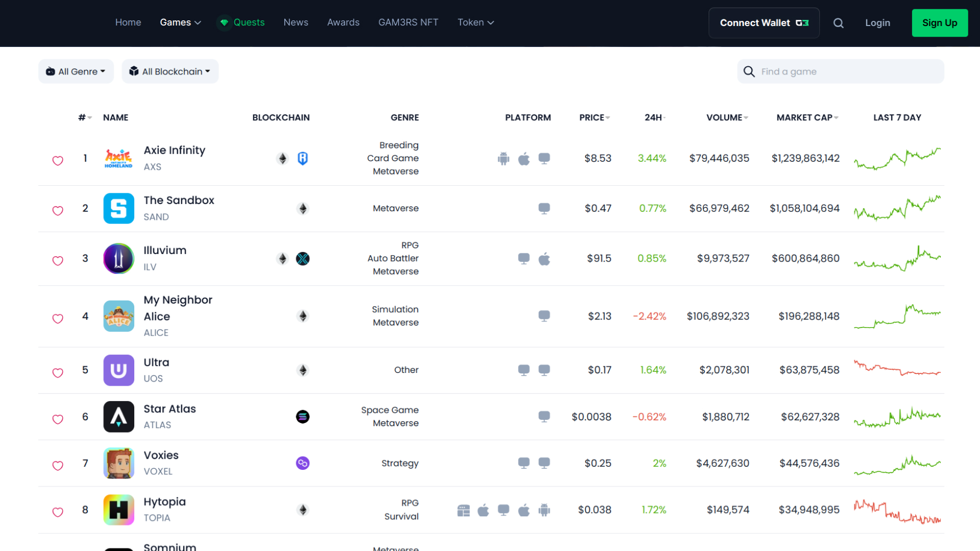980x551 pixels.
Task: Favorite The Sandbox with heart icon
Action: tap(58, 211)
